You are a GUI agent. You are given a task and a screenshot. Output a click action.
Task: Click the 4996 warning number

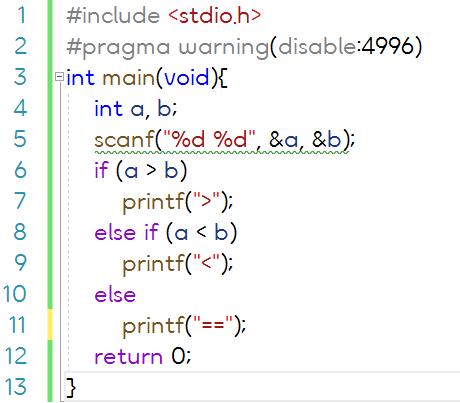387,46
